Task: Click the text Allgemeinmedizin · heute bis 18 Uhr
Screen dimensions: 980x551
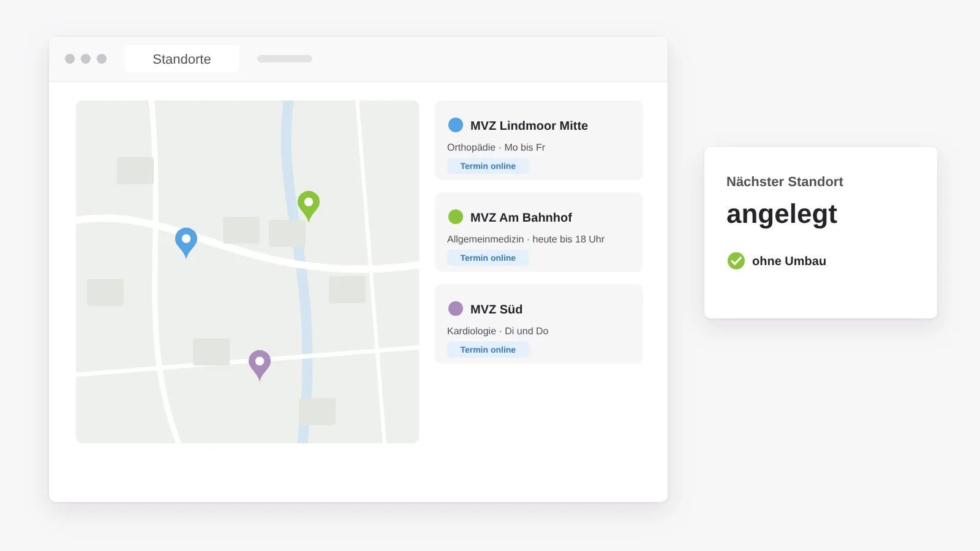Action: point(526,239)
